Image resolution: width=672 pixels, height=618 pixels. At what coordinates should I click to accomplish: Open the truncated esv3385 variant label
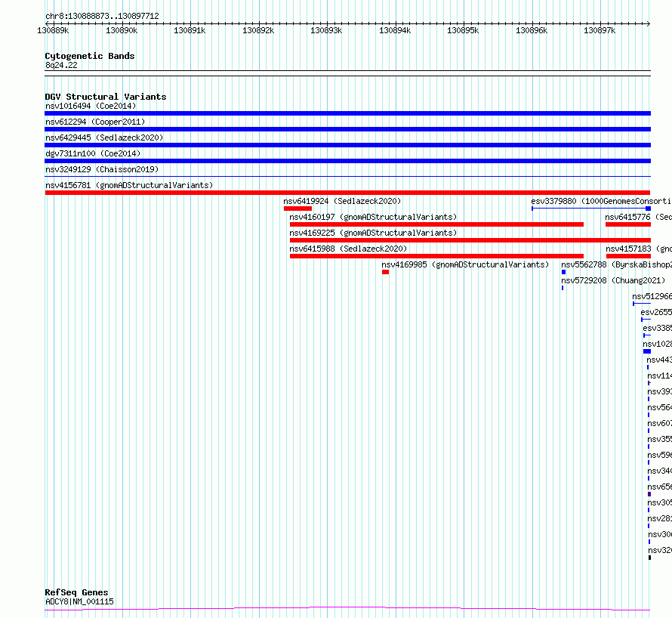point(658,328)
